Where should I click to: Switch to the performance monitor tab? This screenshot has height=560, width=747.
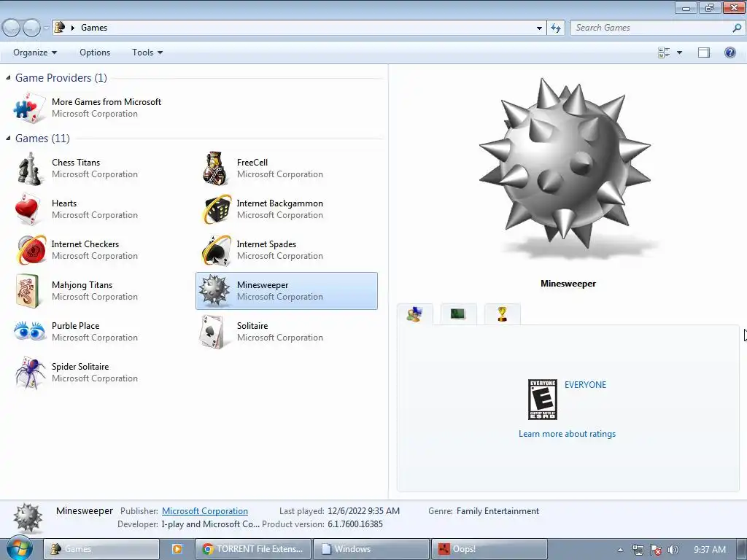coord(458,314)
